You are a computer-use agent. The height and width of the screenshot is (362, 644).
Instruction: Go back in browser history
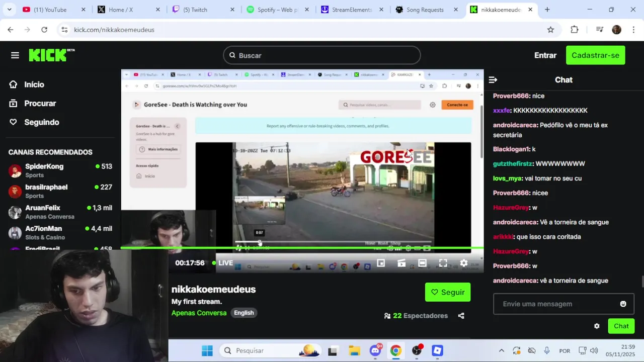tap(11, 30)
